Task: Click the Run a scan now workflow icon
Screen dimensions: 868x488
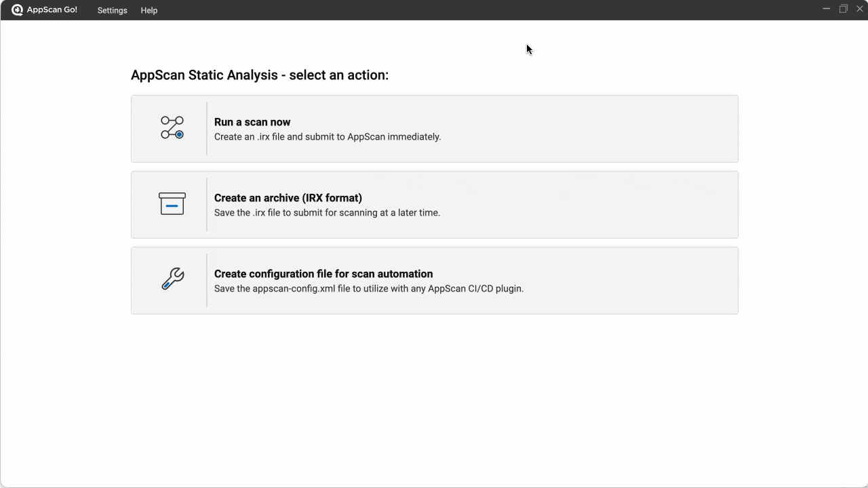Action: 172,127
